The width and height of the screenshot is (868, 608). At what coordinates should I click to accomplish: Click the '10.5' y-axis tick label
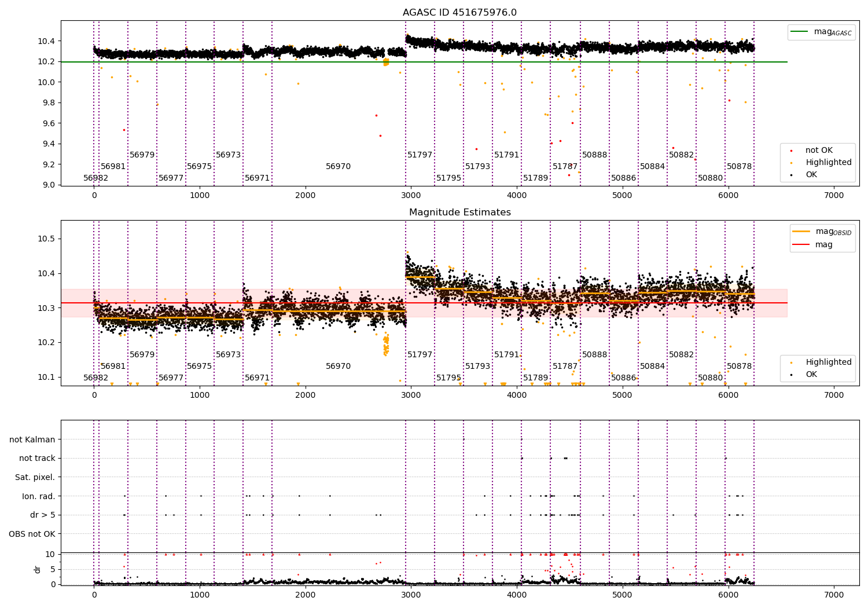click(x=47, y=239)
